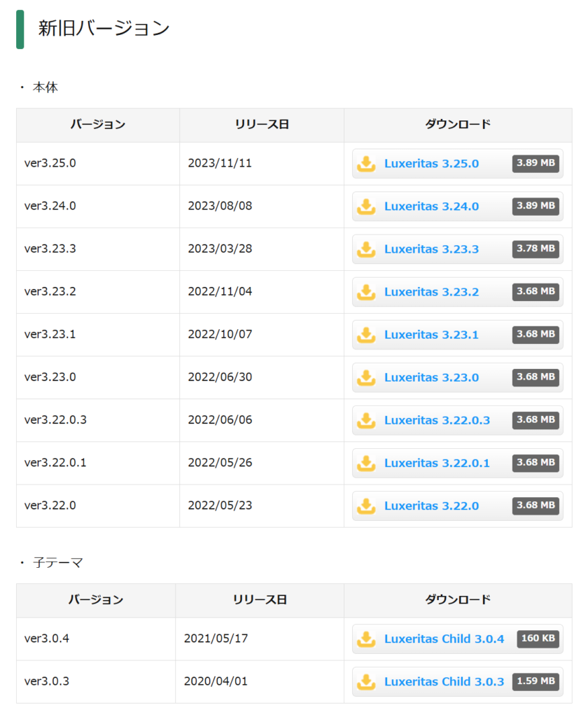Select the Luxeritas 3.23.1 download link
The height and width of the screenshot is (717, 588).
tap(431, 335)
